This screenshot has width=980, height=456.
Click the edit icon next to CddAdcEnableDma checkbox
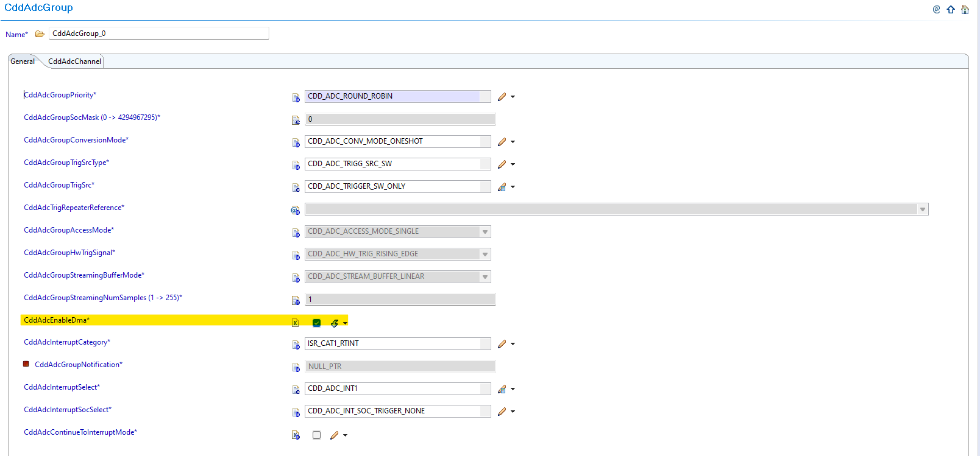[x=334, y=323]
